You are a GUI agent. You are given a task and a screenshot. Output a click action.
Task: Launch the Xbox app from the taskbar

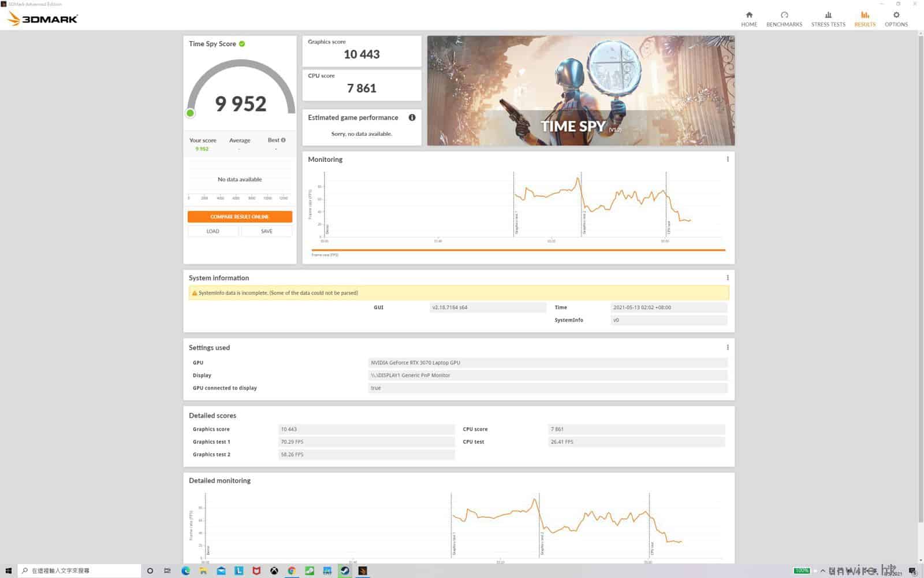click(x=274, y=570)
